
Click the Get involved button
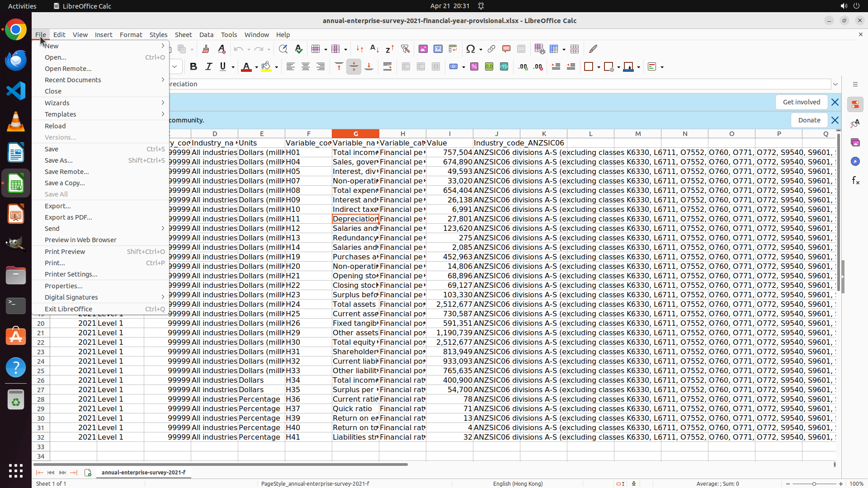(x=801, y=102)
